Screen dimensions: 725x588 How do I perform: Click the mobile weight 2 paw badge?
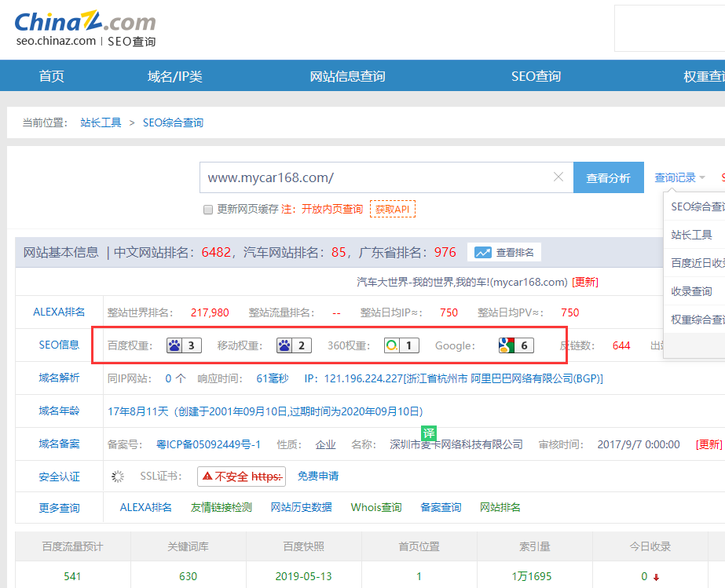tap(294, 345)
